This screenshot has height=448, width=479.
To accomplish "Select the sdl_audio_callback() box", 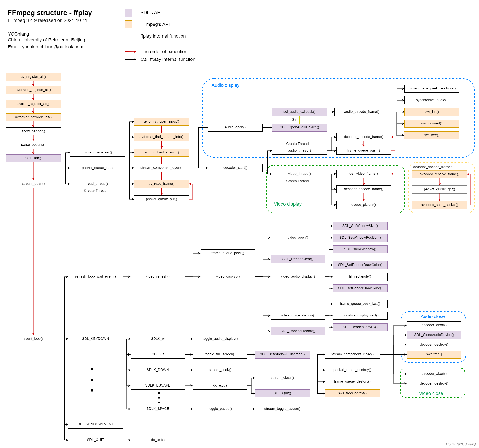I will [299, 112].
